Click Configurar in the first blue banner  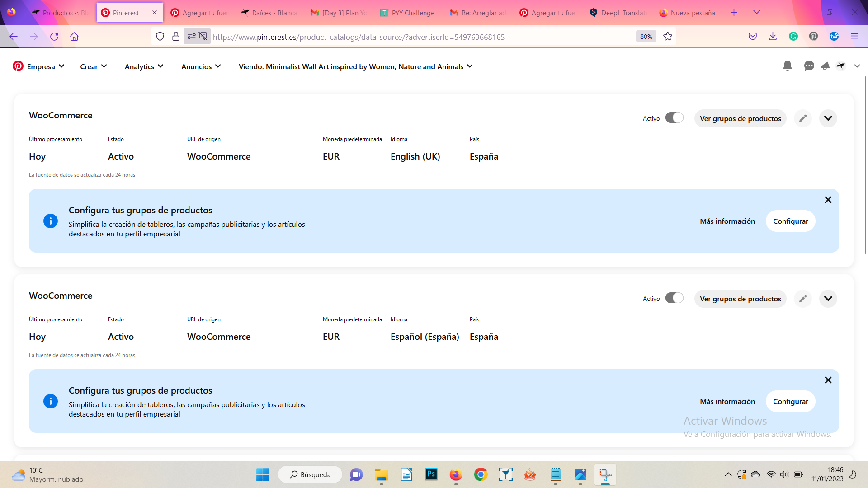pyautogui.click(x=790, y=221)
